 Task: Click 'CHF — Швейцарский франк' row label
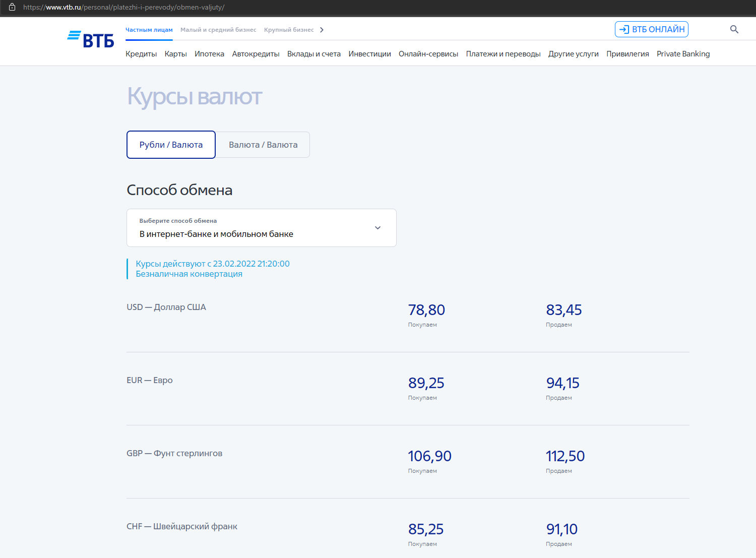click(x=182, y=526)
